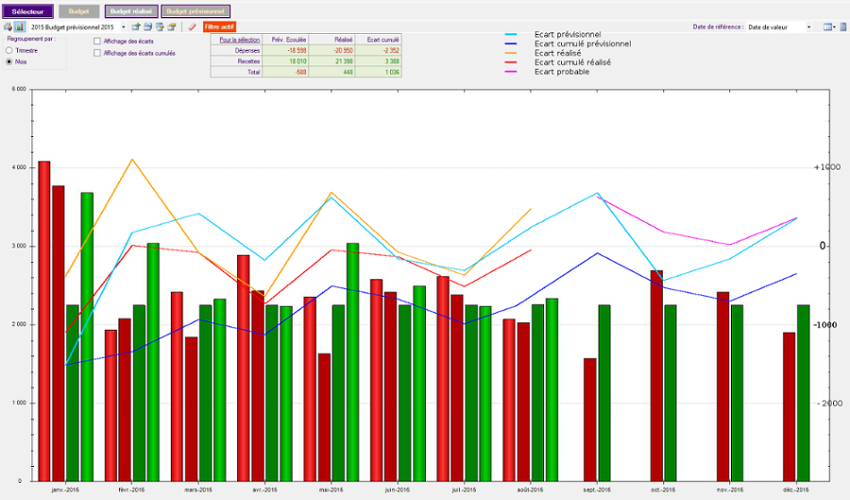Screen dimensions: 850x500
Task: Select the Mois grouping radio button
Action: click(10, 61)
